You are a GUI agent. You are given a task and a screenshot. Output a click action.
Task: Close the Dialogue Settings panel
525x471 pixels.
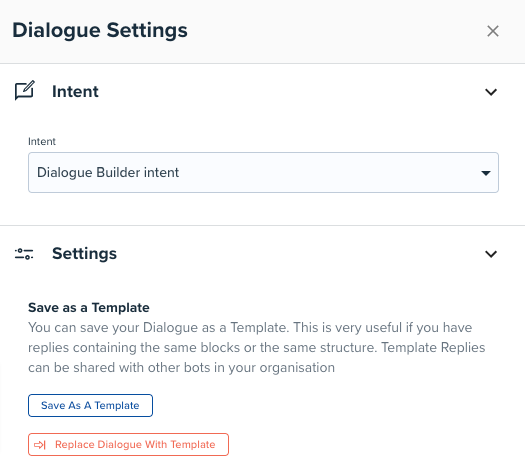point(493,31)
